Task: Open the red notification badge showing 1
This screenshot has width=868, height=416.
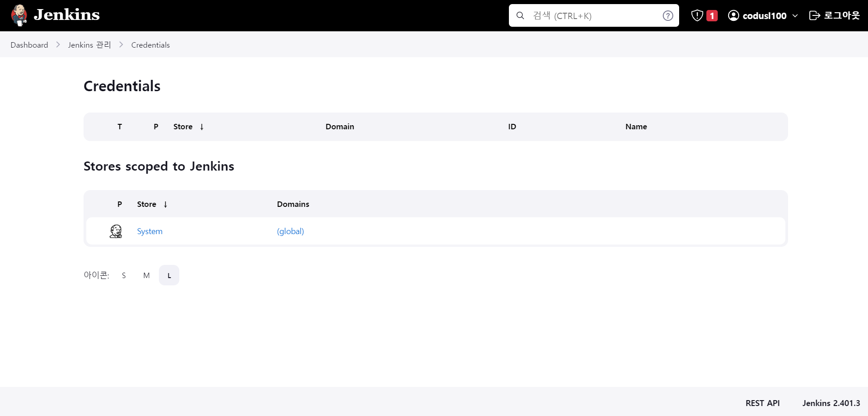Action: point(712,16)
